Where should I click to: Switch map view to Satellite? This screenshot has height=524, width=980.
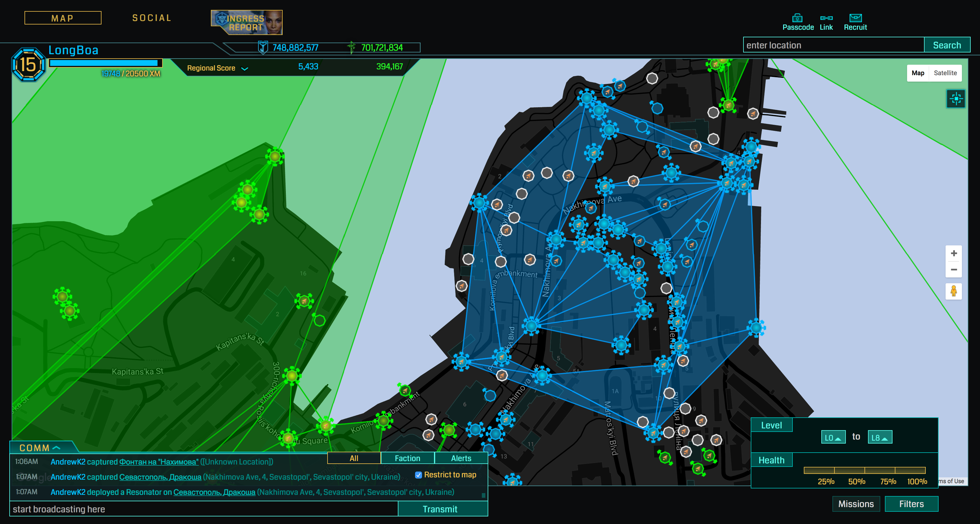tap(945, 73)
